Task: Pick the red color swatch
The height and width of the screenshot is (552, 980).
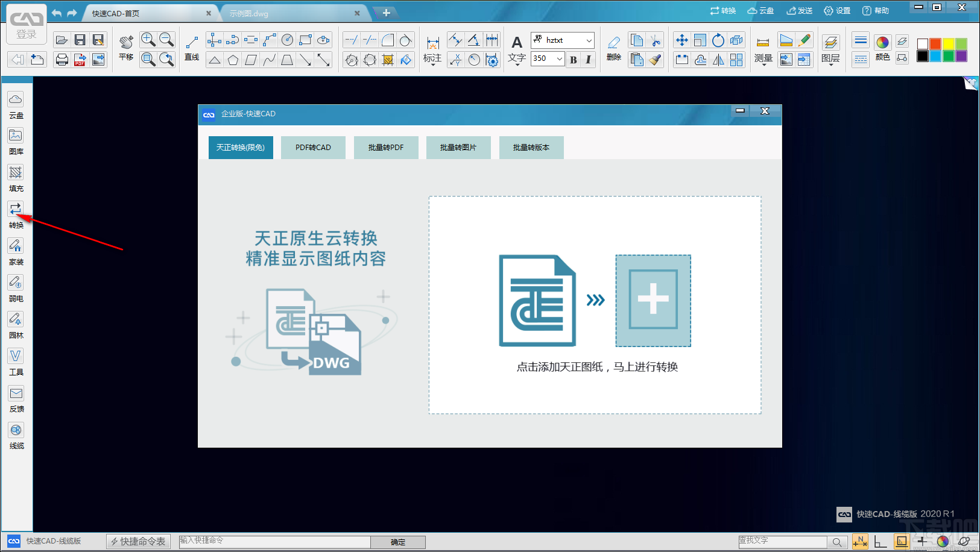Action: tap(935, 44)
